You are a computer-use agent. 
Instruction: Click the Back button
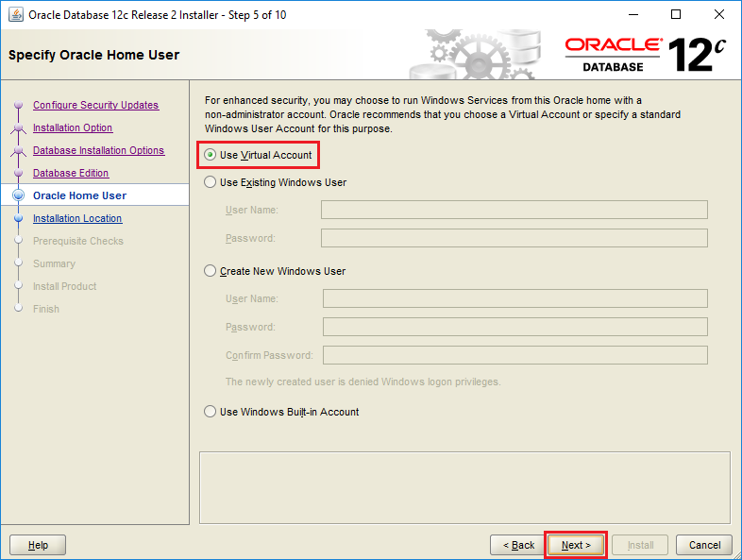coord(518,545)
